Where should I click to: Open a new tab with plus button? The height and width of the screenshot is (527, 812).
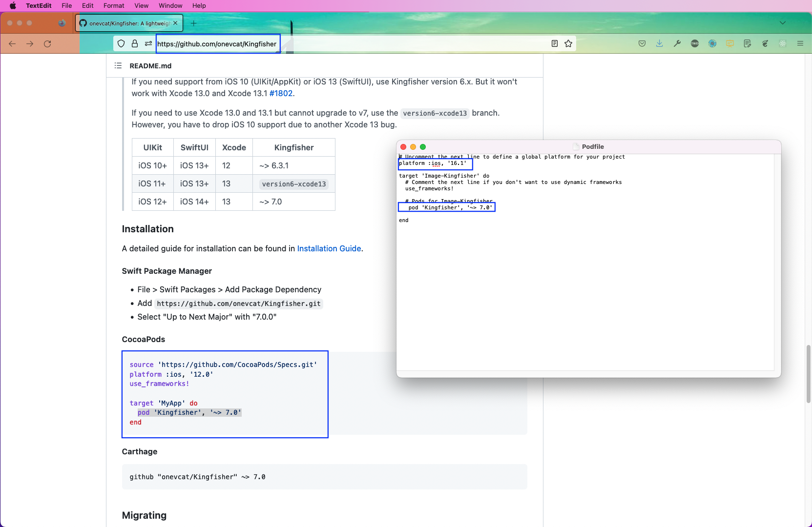pos(194,23)
